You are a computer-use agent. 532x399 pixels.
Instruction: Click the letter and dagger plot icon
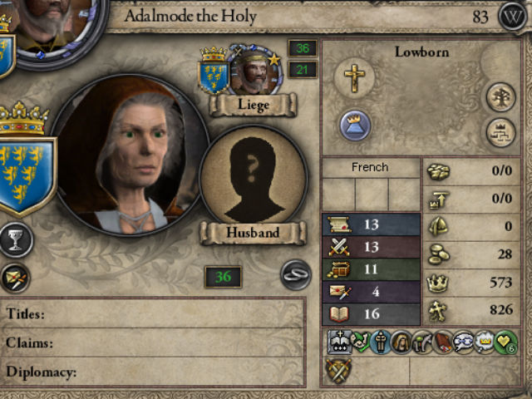(15, 278)
